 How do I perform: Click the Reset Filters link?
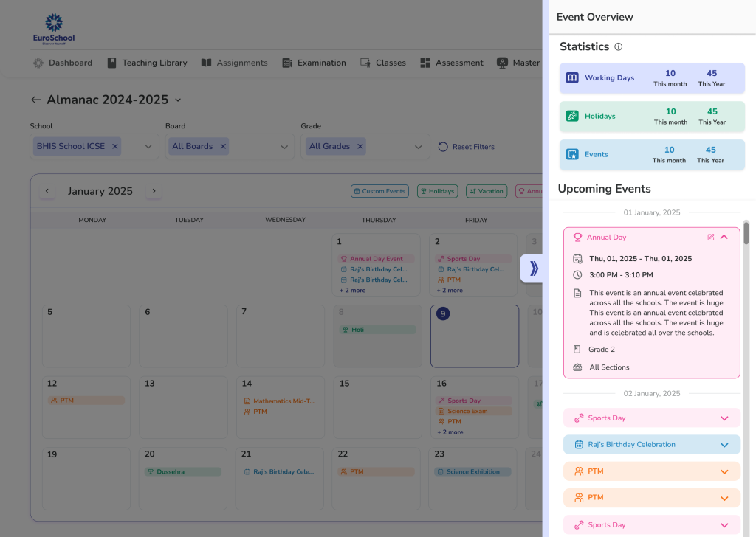[x=472, y=147]
